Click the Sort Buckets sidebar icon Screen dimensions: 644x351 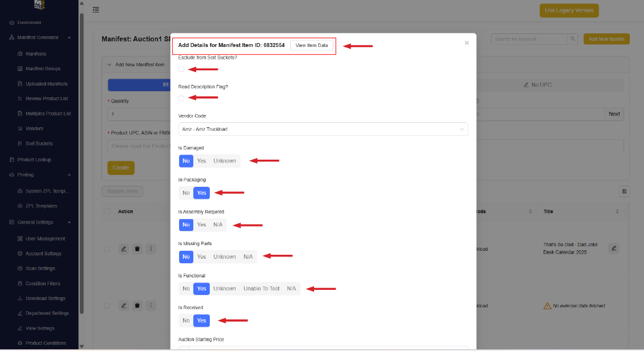(20, 144)
